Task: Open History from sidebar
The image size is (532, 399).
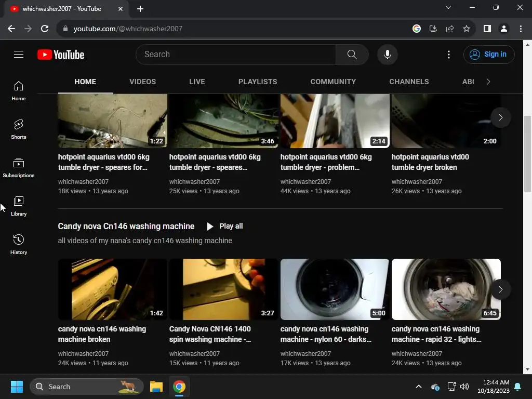Action: 19,244
